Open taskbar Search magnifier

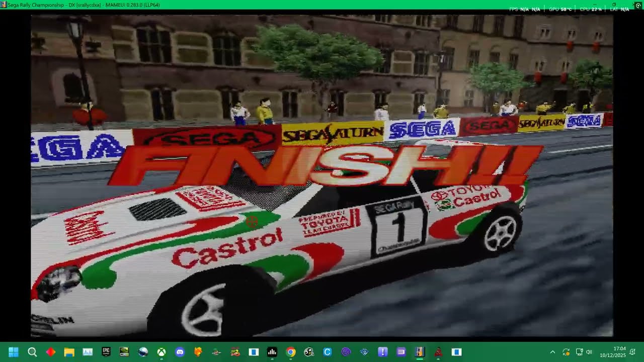tap(32, 352)
